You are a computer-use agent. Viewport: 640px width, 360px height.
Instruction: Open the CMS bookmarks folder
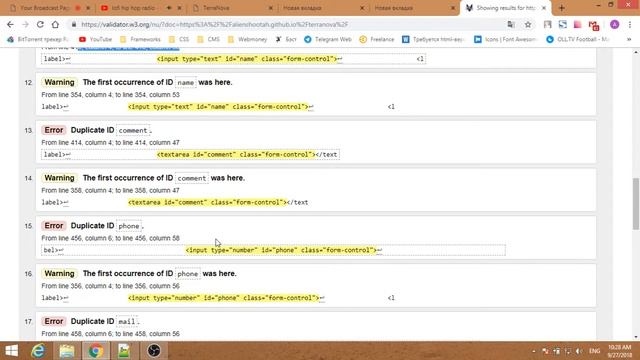click(208, 39)
